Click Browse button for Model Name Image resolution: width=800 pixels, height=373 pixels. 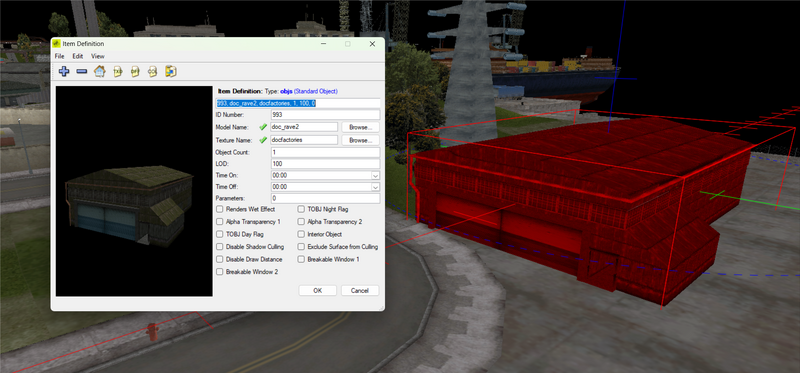click(x=361, y=127)
